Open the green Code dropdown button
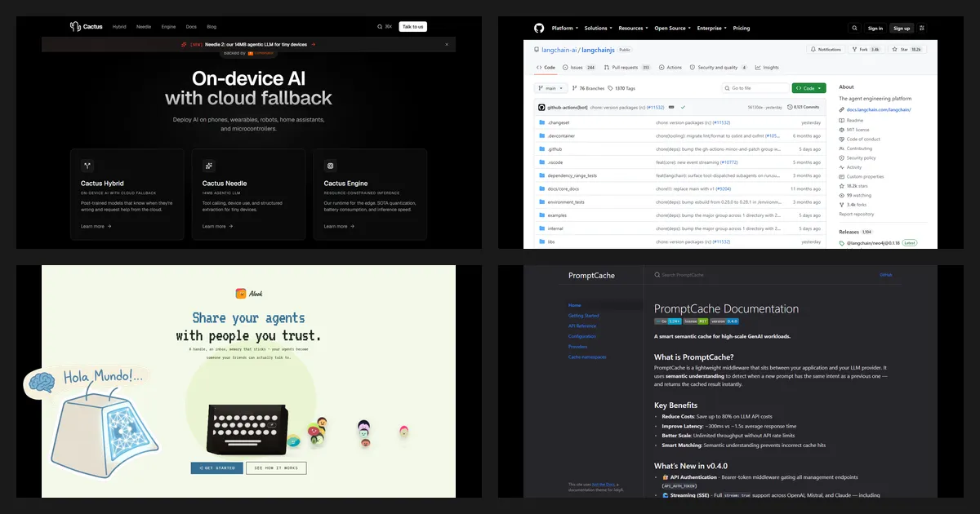 click(x=808, y=88)
